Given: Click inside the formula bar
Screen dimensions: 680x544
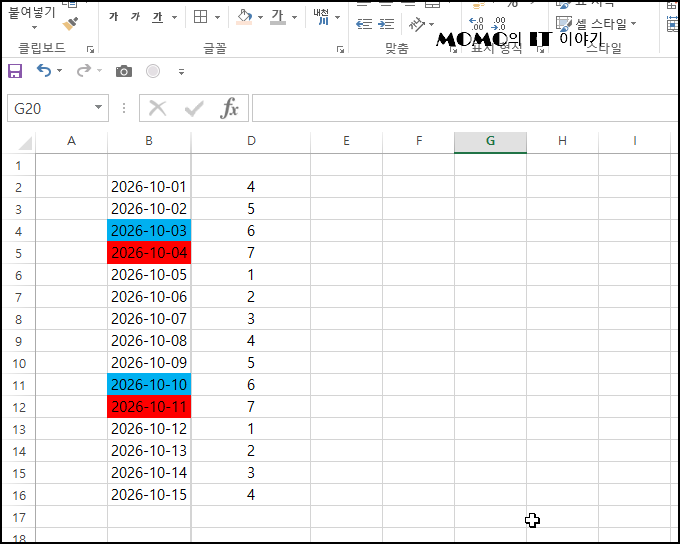Looking at the screenshot, I should [465, 108].
